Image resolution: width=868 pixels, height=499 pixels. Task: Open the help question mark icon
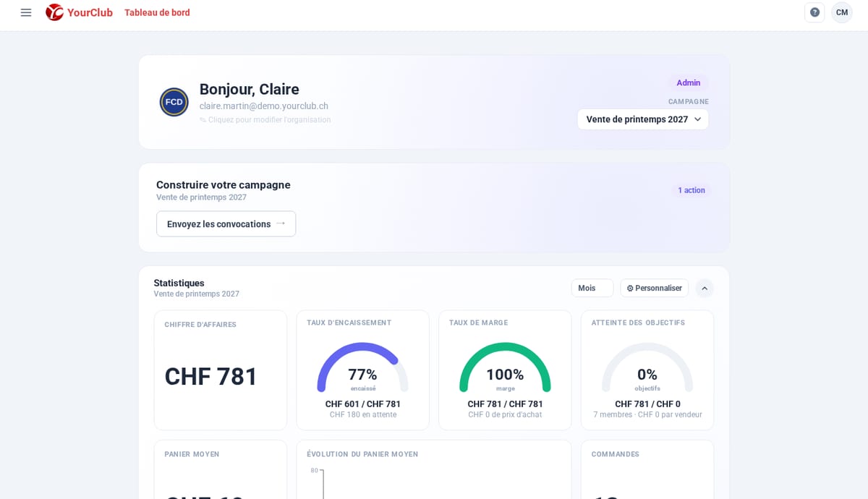pos(814,12)
